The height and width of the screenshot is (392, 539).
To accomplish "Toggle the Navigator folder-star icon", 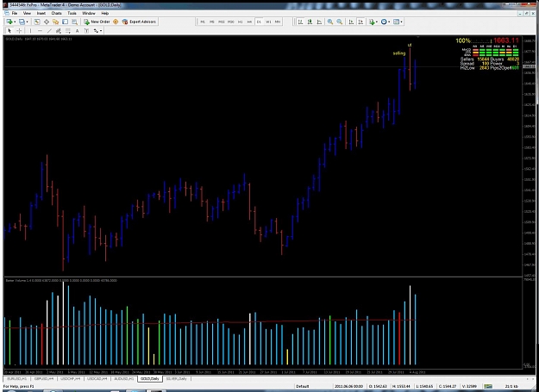I will pyautogui.click(x=56, y=22).
